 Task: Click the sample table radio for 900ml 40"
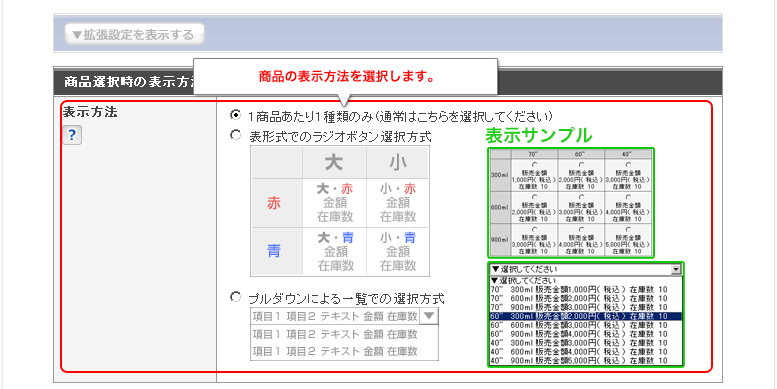click(x=628, y=229)
